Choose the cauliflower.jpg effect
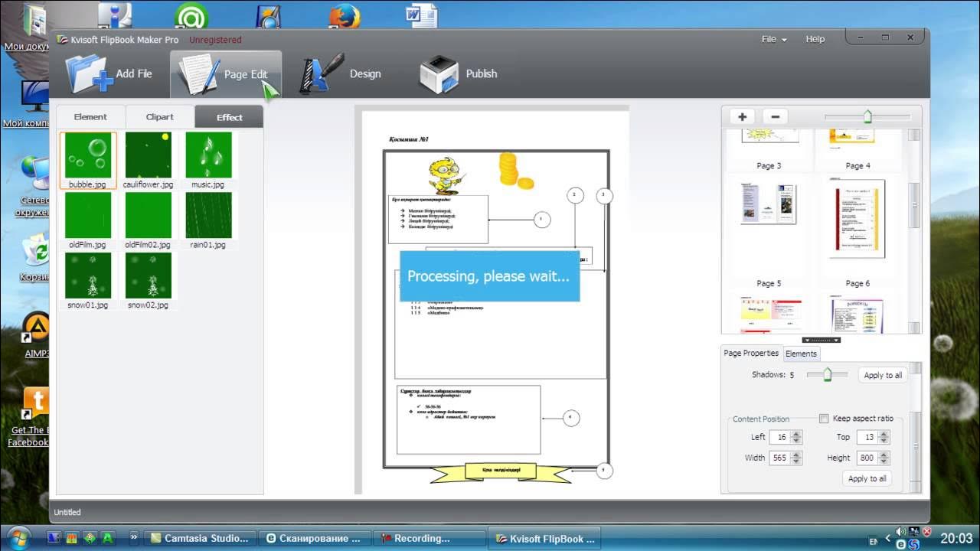The width and height of the screenshot is (980, 551). (149, 160)
